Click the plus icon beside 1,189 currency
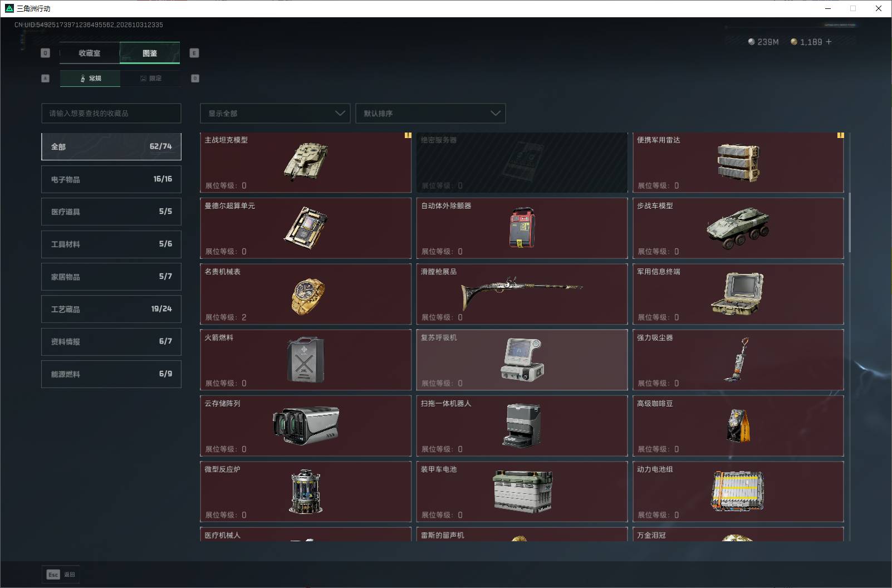Image resolution: width=892 pixels, height=588 pixels. point(829,42)
